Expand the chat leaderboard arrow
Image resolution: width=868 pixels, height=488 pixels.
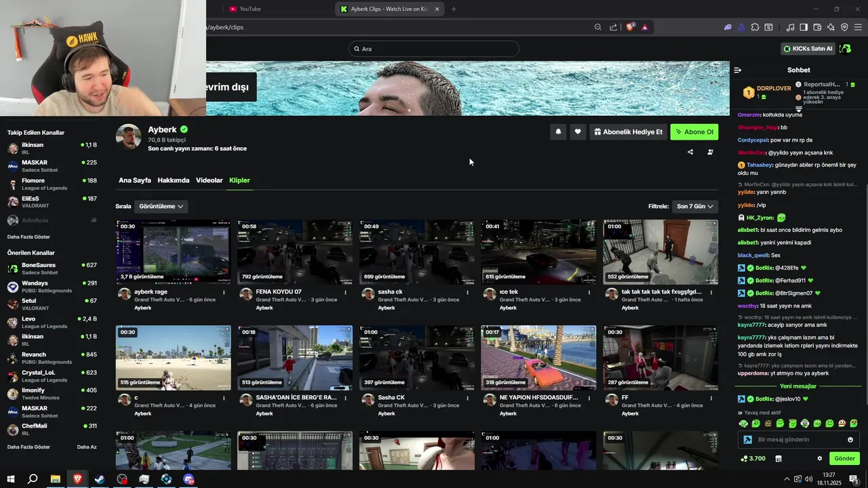[x=799, y=108]
